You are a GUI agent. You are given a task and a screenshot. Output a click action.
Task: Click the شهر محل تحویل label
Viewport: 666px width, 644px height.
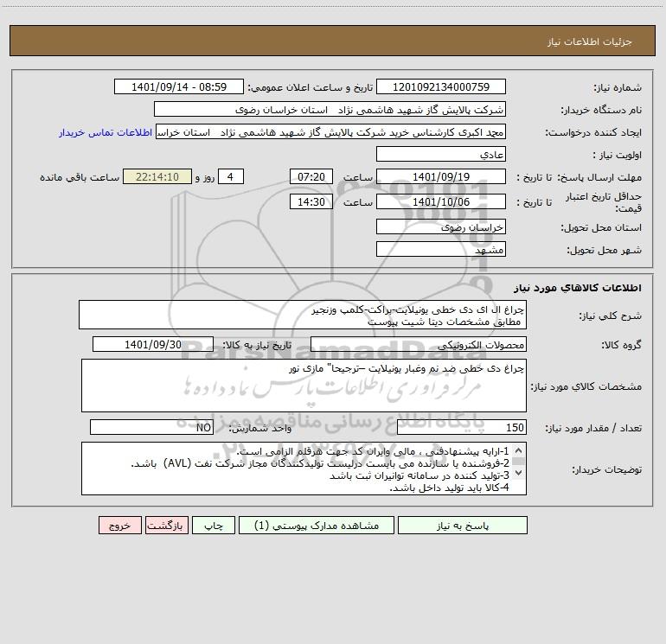pyautogui.click(x=605, y=250)
